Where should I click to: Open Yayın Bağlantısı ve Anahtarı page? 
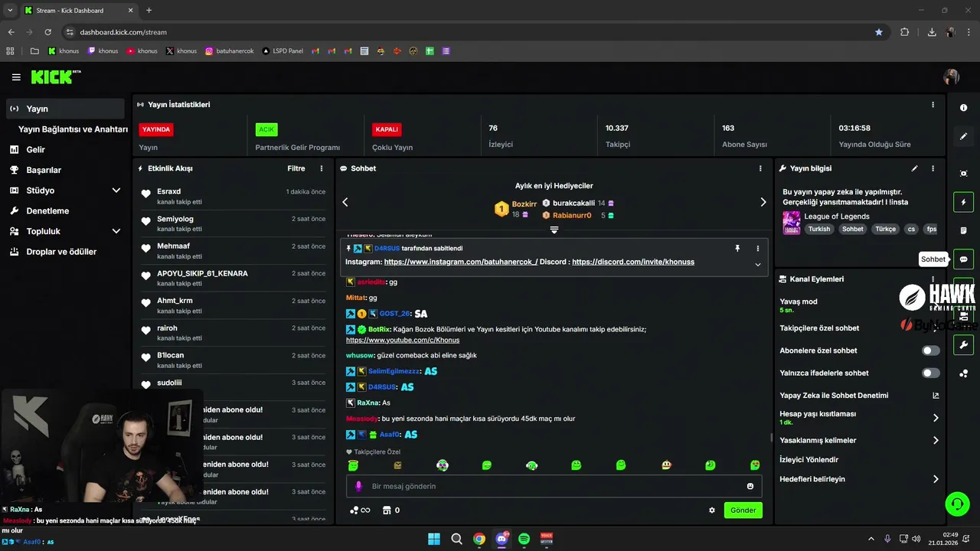[73, 129]
